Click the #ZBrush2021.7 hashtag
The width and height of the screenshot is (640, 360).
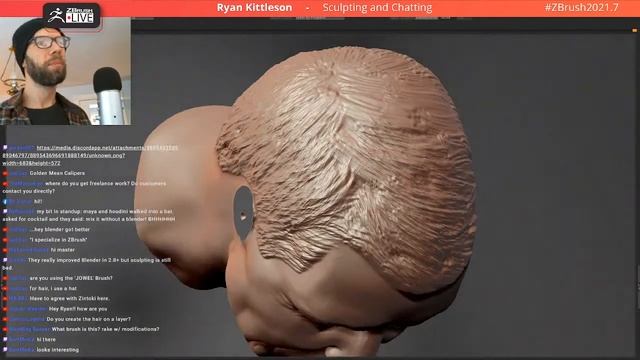pyautogui.click(x=582, y=7)
